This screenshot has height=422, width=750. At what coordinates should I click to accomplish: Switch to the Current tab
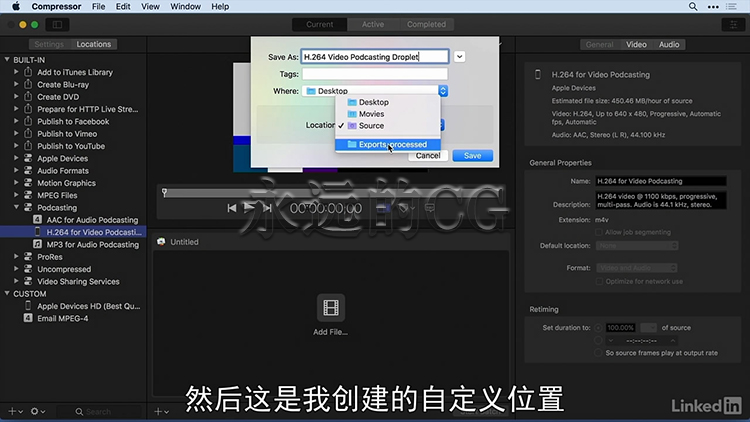[320, 24]
